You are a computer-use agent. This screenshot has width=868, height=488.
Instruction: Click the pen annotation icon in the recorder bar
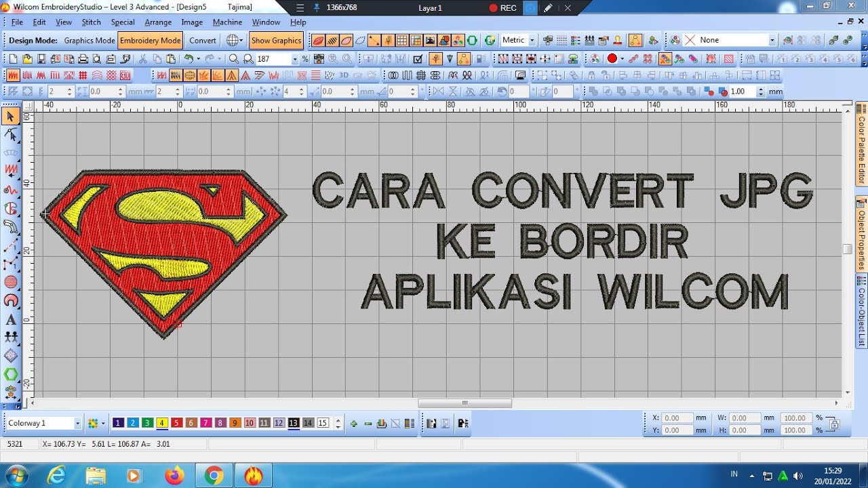tap(548, 8)
